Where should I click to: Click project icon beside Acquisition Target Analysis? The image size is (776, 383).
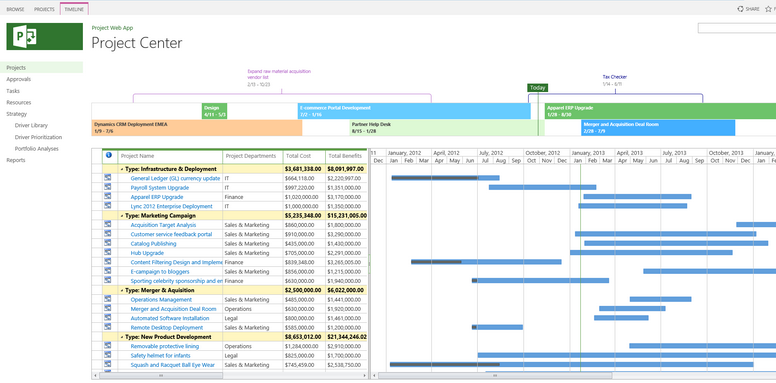pyautogui.click(x=108, y=224)
